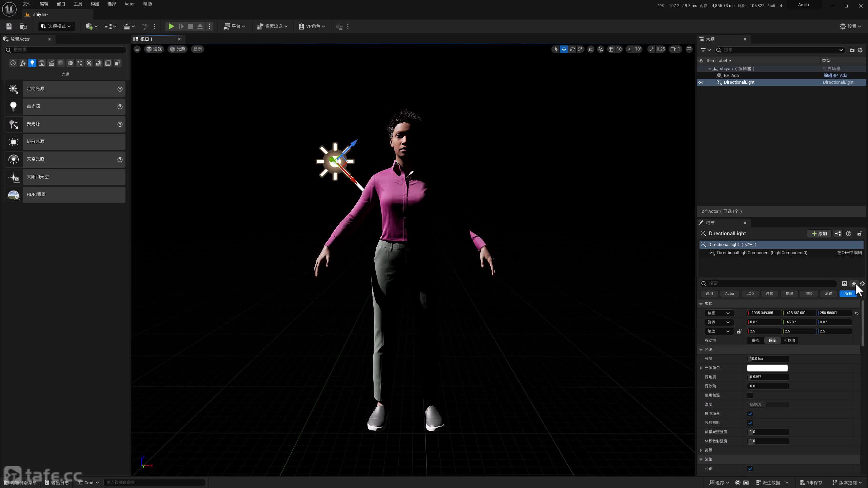Click the 源角度 0.5357 value field
This screenshot has height=488, width=868.
768,377
